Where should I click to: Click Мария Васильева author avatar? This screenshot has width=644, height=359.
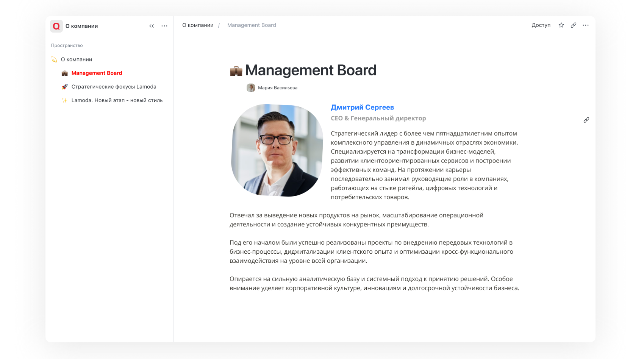(x=251, y=88)
